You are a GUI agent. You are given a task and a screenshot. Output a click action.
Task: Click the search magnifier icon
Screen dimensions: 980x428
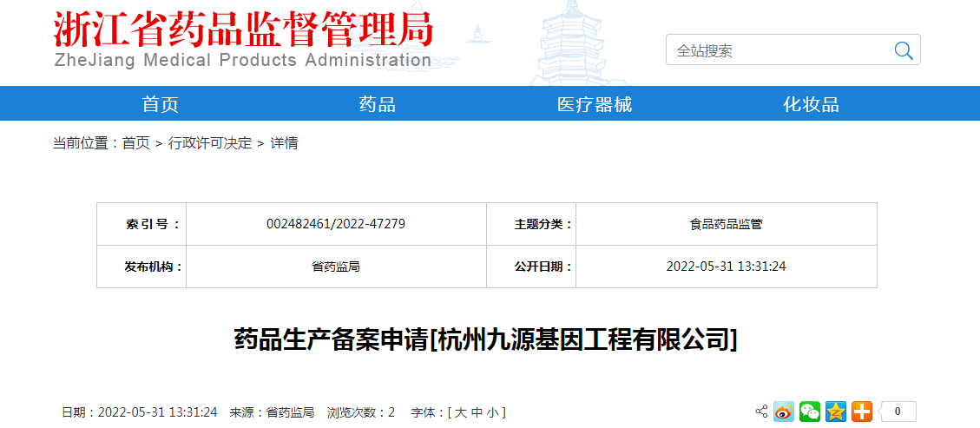pyautogui.click(x=903, y=50)
